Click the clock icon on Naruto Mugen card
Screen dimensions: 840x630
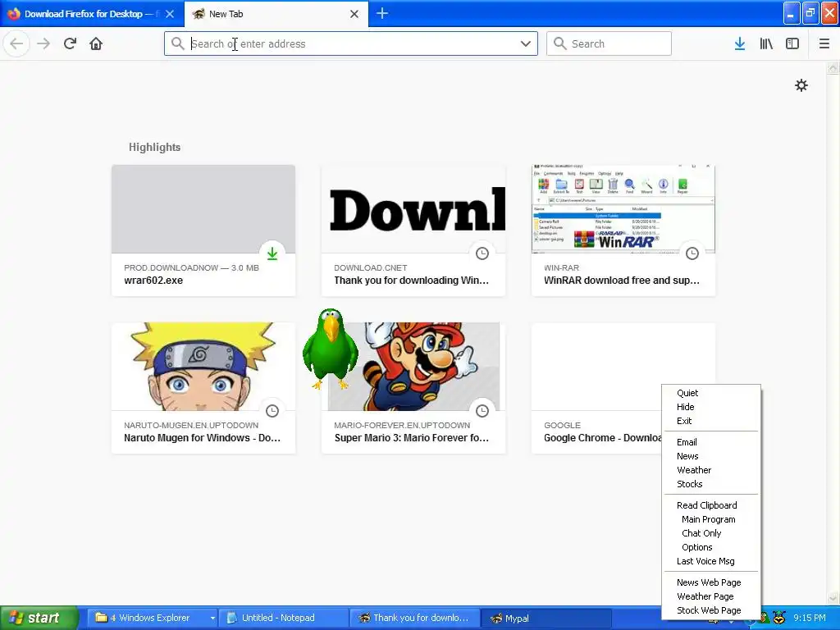pyautogui.click(x=272, y=411)
